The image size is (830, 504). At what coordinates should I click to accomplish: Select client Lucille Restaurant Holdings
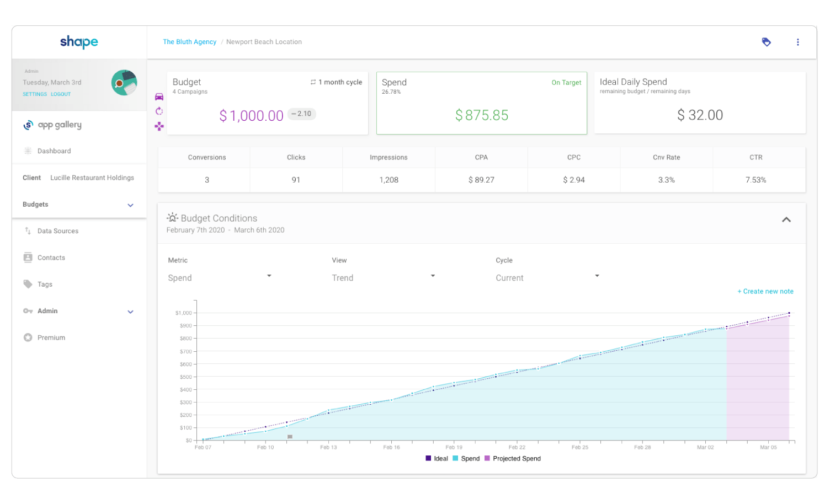92,178
